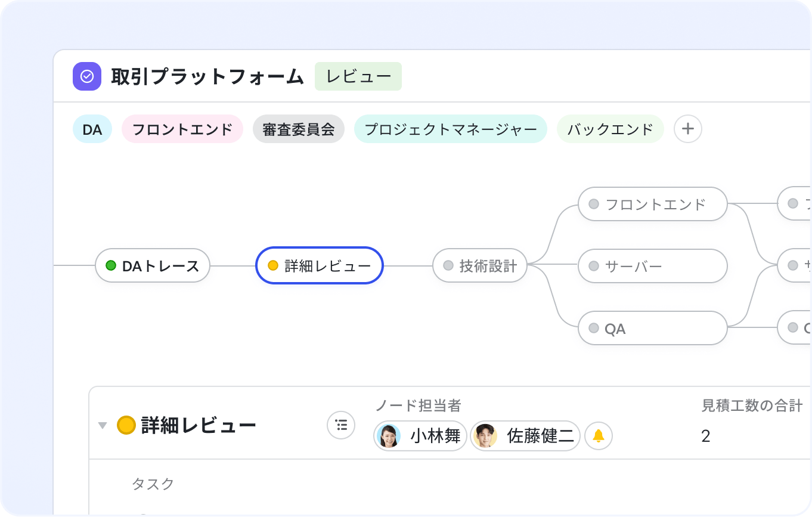This screenshot has width=812, height=517.
Task: Select the プロジェクトマネージャー role tag
Action: coord(450,129)
